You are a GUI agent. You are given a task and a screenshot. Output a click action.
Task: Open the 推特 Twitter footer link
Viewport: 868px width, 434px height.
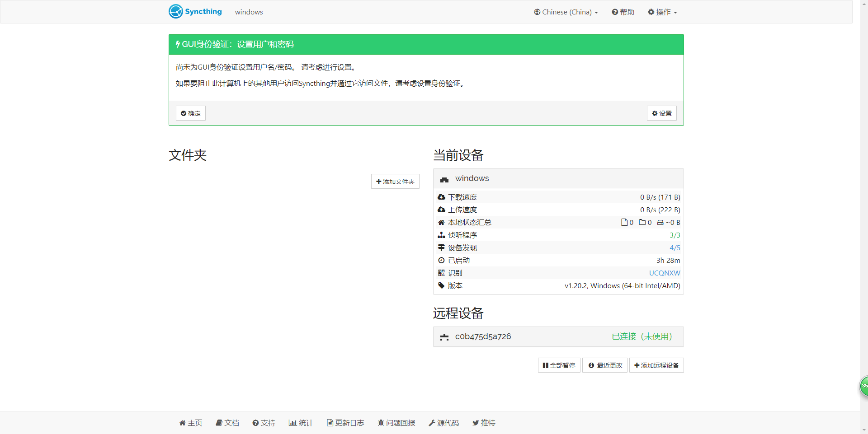click(x=484, y=423)
